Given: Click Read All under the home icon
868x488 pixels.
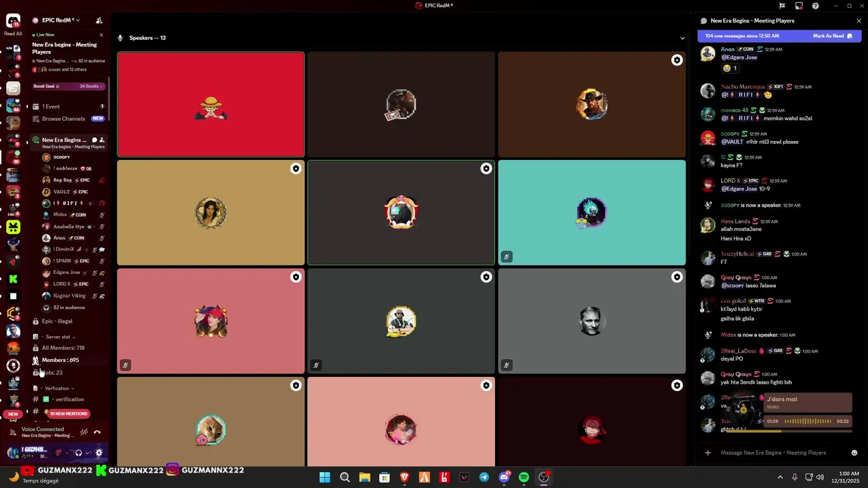Looking at the screenshot, I should pos(13,34).
